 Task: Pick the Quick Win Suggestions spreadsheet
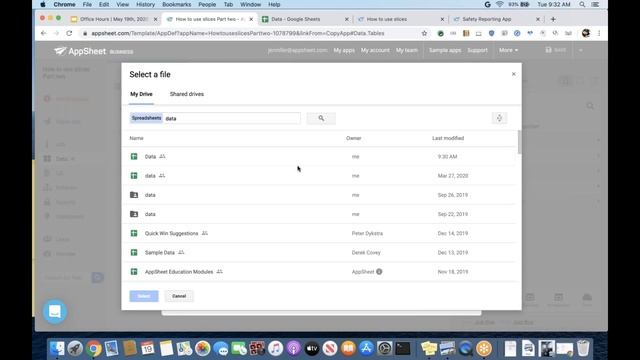point(320,233)
